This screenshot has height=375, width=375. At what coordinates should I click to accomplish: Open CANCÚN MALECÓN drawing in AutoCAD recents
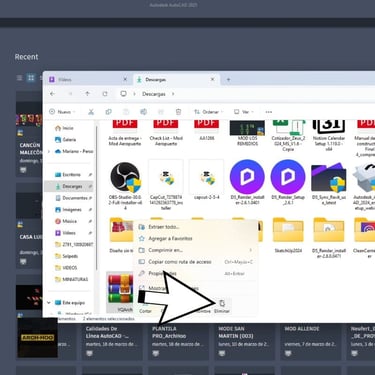pos(29,133)
